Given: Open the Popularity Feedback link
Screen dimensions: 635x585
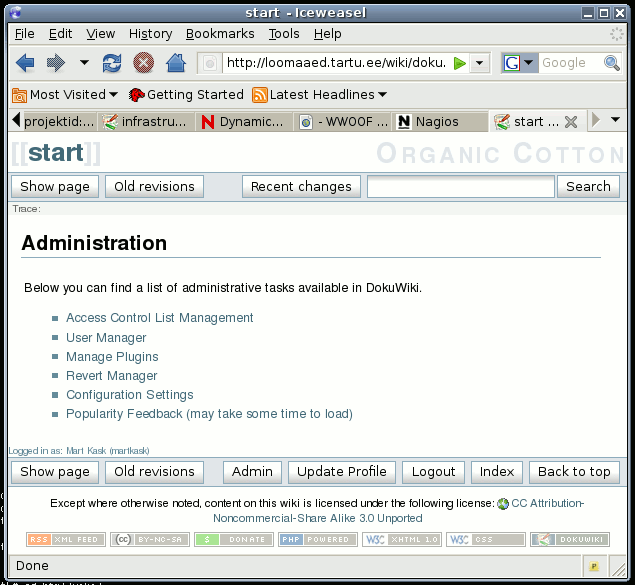Looking at the screenshot, I should pyautogui.click(x=209, y=414).
